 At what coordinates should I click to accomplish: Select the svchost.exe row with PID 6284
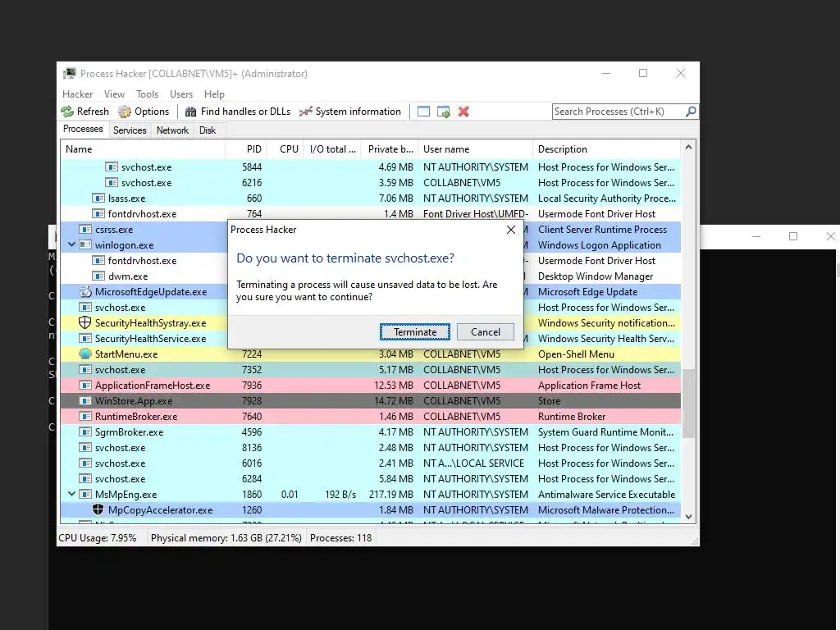click(x=371, y=478)
